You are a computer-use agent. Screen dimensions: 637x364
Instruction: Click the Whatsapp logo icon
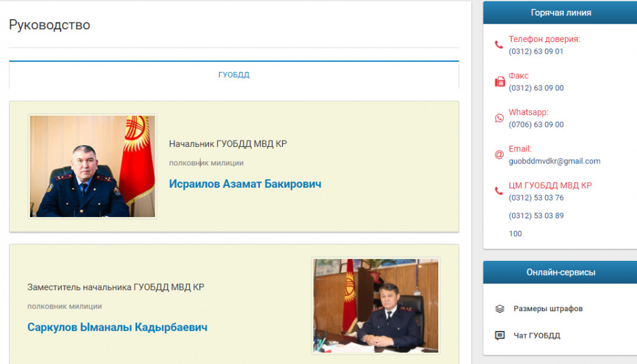point(499,118)
